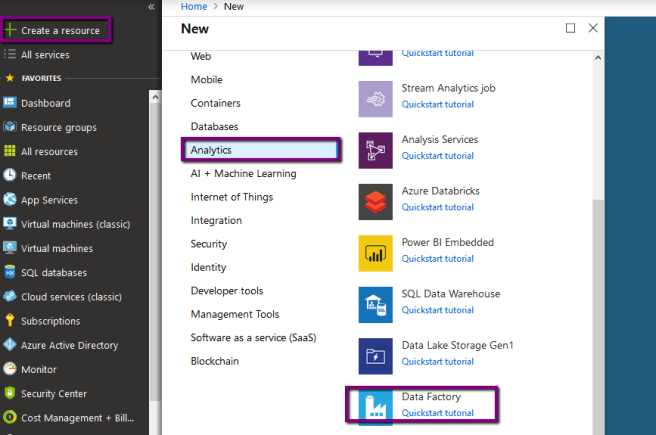
Task: Maximize the New blade panel
Action: click(570, 29)
